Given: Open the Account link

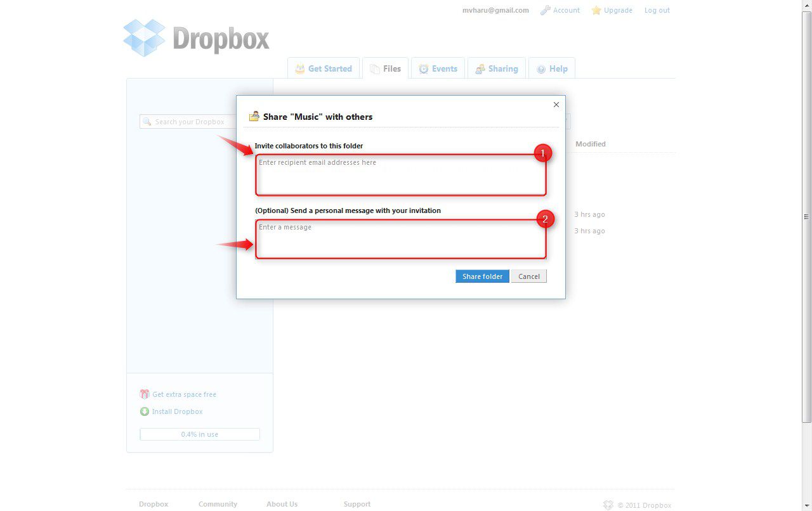Looking at the screenshot, I should pyautogui.click(x=566, y=10).
